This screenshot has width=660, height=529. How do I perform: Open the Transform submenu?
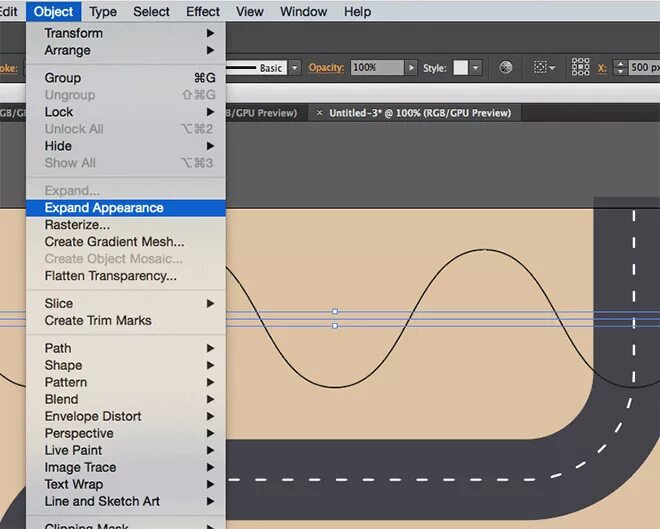126,33
